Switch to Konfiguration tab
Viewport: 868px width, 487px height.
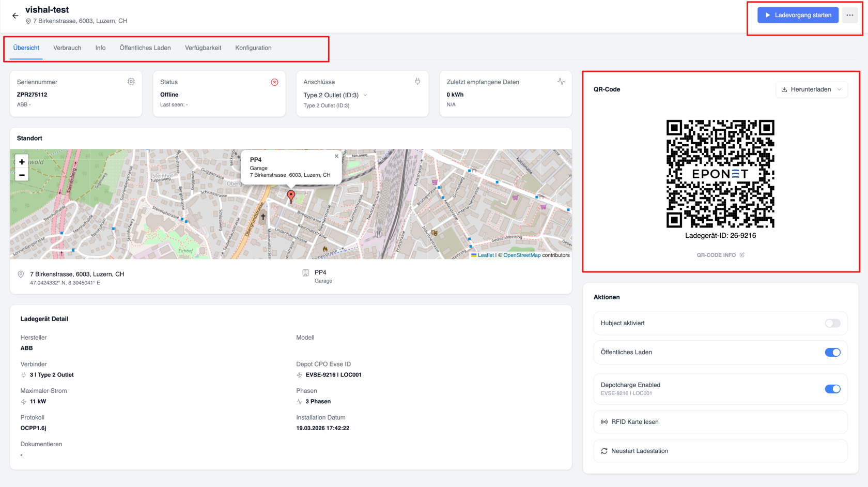pos(253,48)
